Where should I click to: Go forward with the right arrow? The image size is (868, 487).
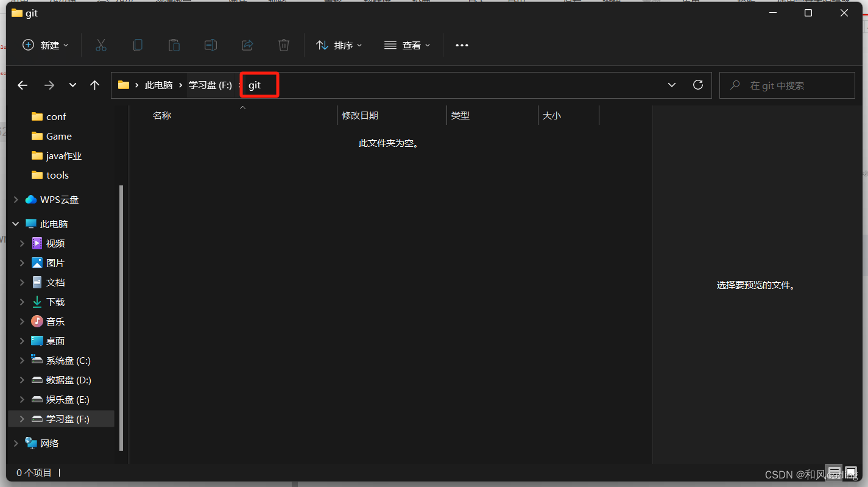pyautogui.click(x=49, y=85)
